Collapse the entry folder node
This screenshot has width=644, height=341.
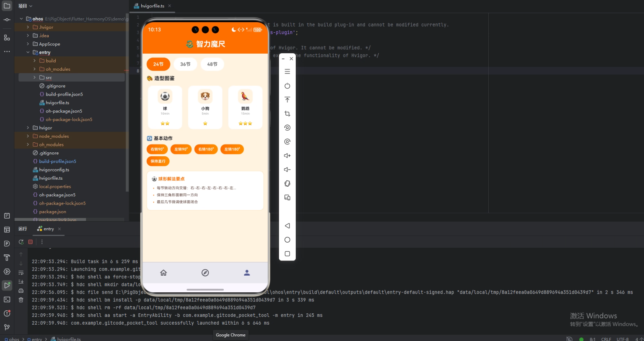click(28, 52)
